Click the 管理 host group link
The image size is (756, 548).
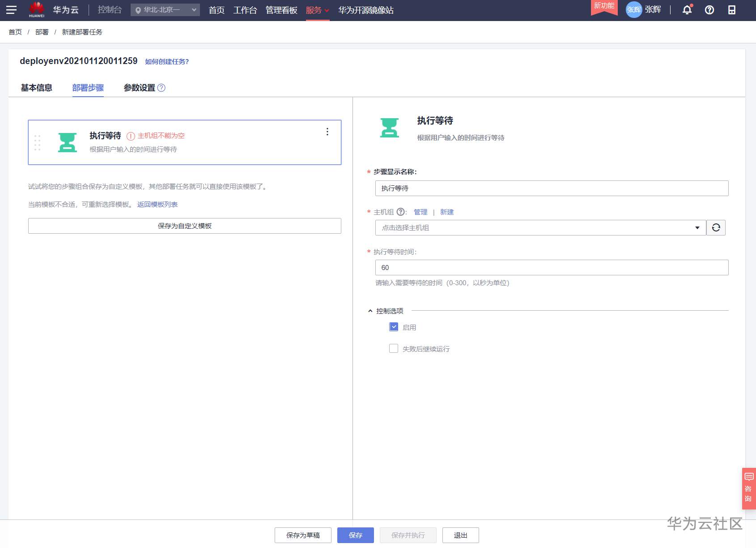(420, 212)
